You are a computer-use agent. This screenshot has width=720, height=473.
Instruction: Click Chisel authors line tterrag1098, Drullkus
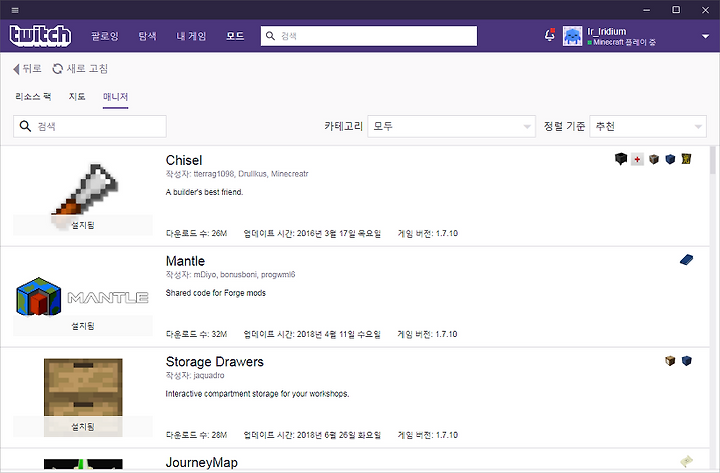[x=237, y=174]
